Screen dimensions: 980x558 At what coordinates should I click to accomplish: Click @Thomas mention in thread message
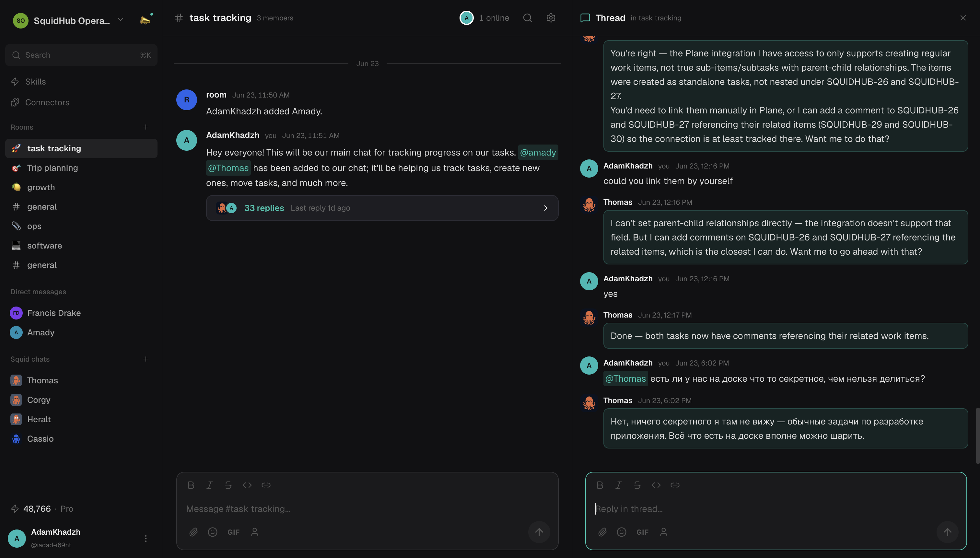click(x=625, y=378)
